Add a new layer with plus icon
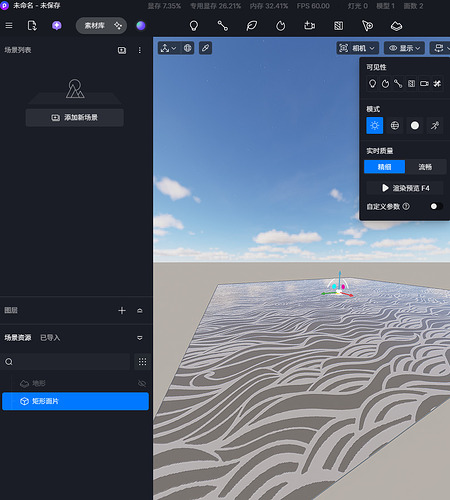This screenshot has height=500, width=450. (x=122, y=311)
